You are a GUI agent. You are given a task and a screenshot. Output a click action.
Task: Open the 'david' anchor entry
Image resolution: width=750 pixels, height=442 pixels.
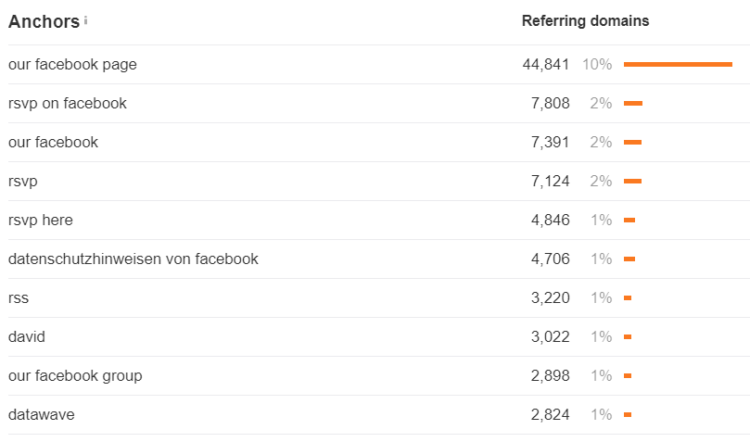point(27,337)
